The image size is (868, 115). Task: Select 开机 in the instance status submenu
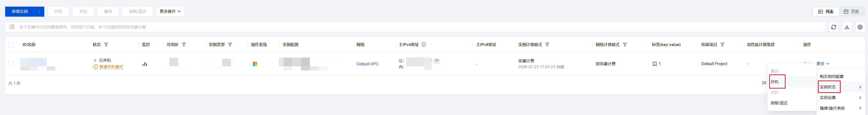tap(775, 82)
